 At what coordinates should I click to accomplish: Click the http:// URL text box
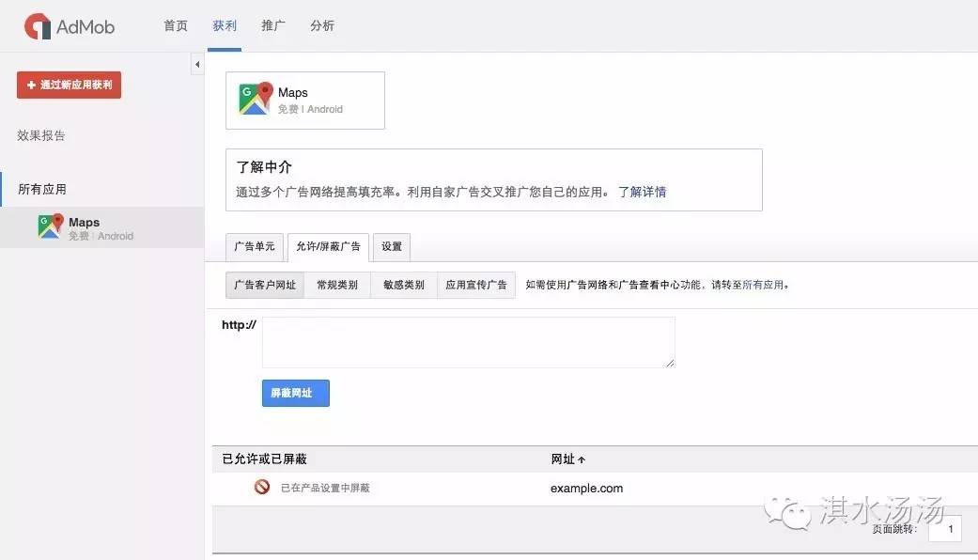click(469, 342)
